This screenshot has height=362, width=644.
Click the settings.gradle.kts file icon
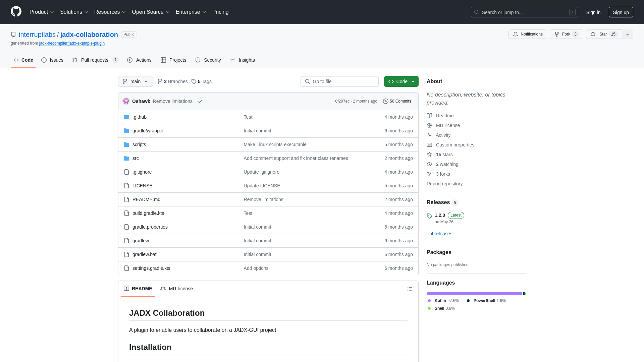[126, 268]
